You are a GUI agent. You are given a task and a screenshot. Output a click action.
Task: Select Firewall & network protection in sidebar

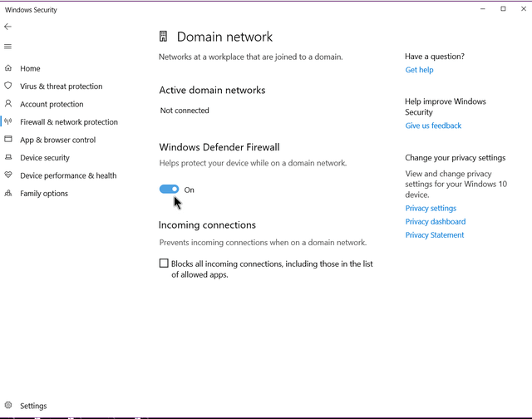69,122
